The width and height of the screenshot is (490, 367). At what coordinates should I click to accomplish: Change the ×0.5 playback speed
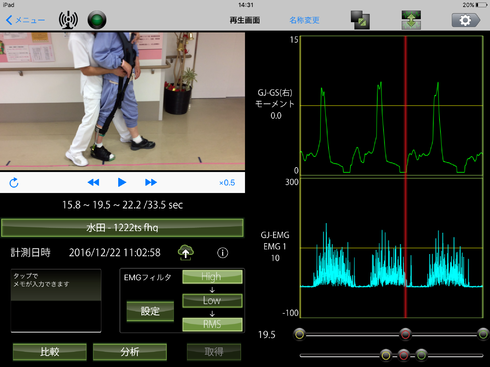pos(227,183)
